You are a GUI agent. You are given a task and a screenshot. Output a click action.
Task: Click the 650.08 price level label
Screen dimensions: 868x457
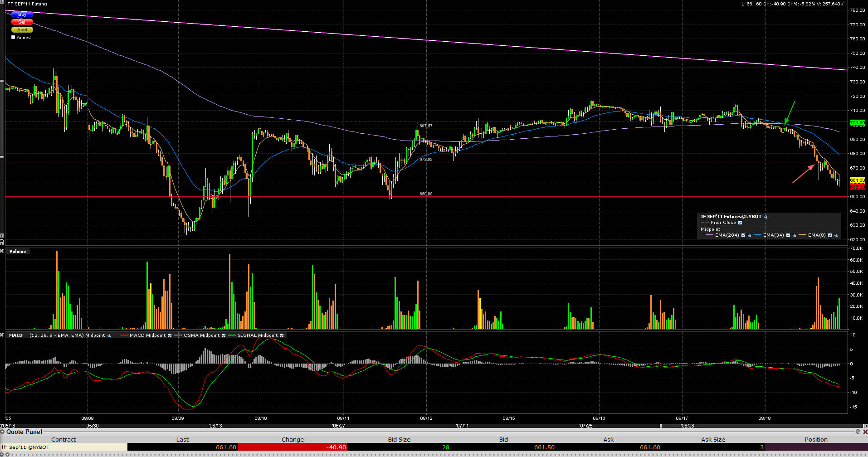click(426, 194)
